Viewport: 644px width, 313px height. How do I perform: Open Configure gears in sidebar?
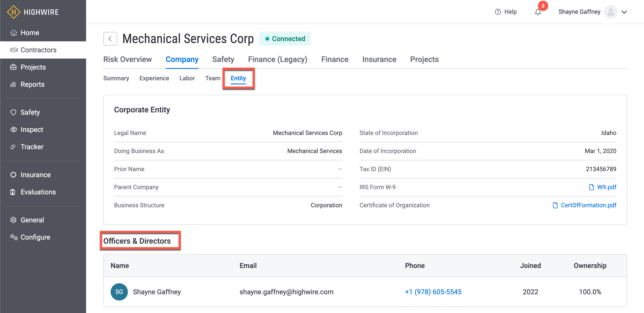[14, 237]
